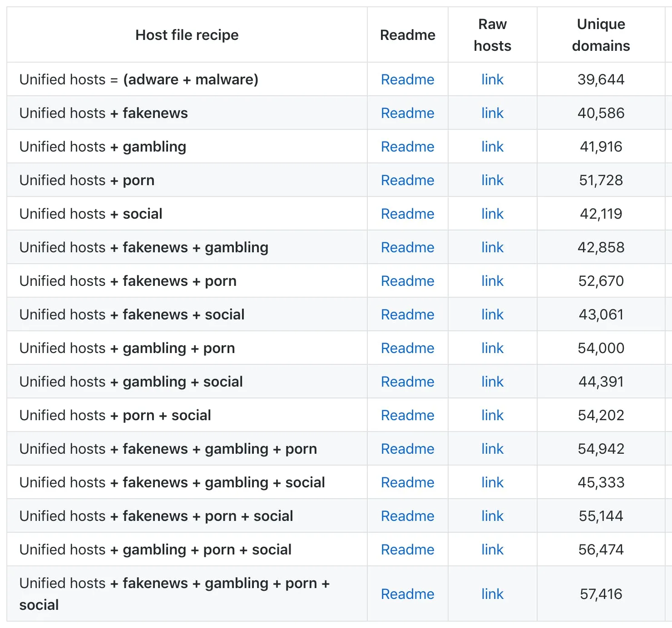
Task: Open Readme for fakenews + porn recipe
Action: pos(407,281)
